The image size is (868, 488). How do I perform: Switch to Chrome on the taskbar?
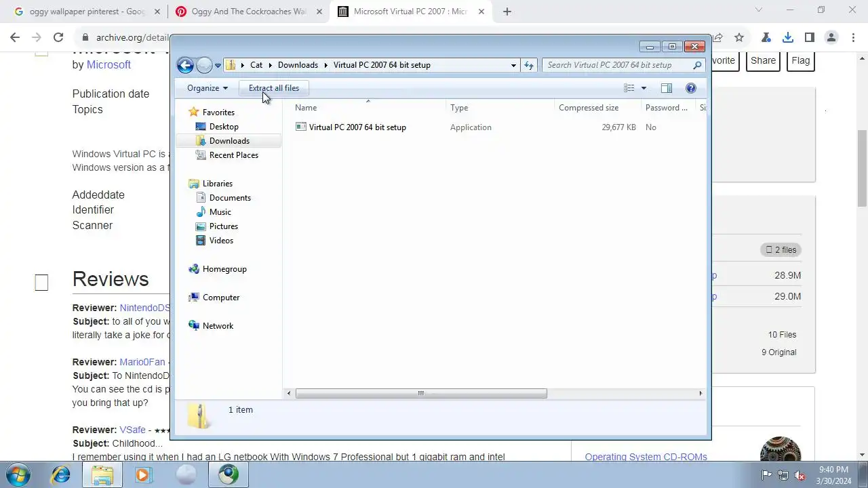pos(229,475)
